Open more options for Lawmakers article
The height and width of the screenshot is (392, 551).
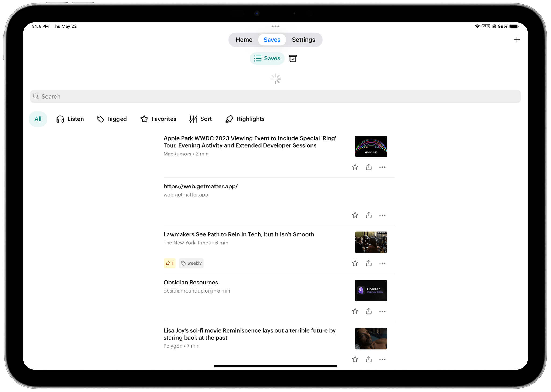[382, 263]
